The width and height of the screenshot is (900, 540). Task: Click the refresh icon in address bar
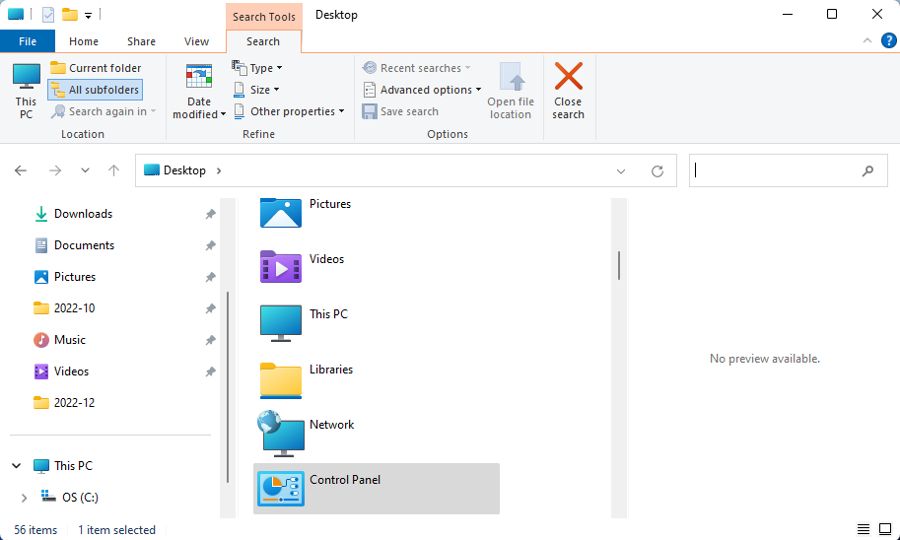coord(657,171)
